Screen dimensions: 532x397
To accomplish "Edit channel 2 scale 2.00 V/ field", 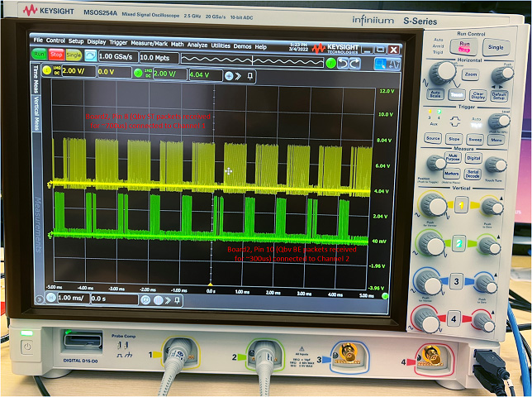I will 169,74.
